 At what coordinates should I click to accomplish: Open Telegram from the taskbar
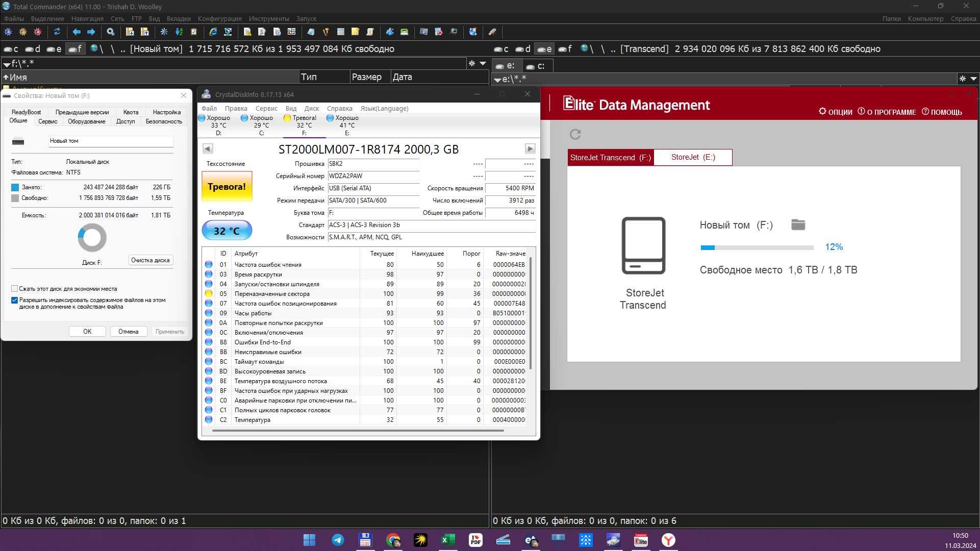pos(337,540)
